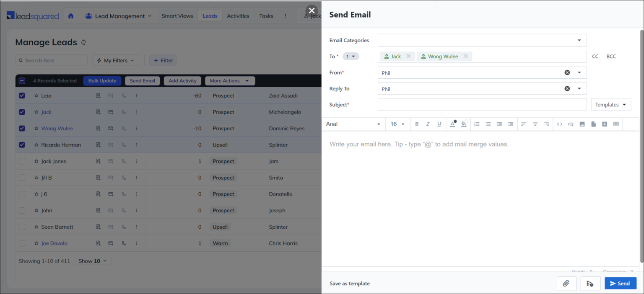The width and height of the screenshot is (644, 294).
Task: Clear the From field value
Action: click(x=567, y=72)
